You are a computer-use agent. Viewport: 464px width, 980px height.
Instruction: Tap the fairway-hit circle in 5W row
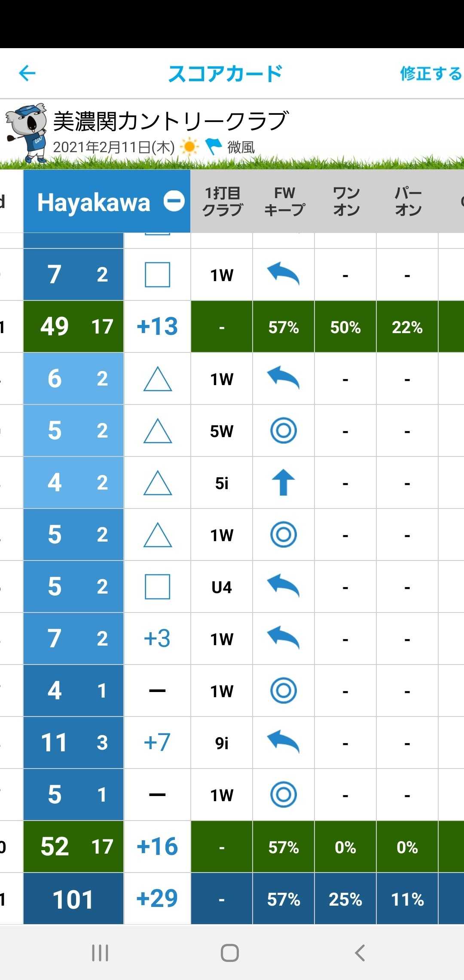coord(284,431)
